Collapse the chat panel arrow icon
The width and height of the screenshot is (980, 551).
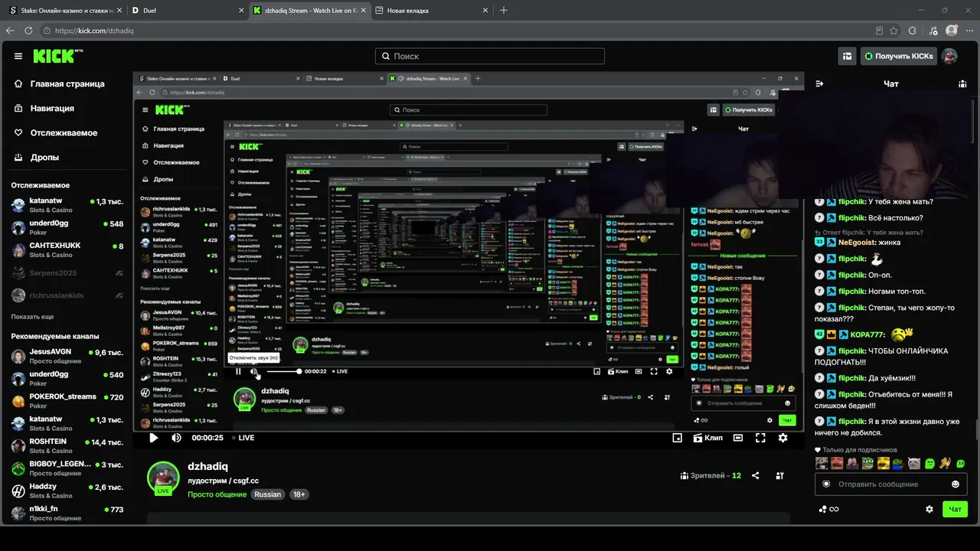[x=819, y=83]
